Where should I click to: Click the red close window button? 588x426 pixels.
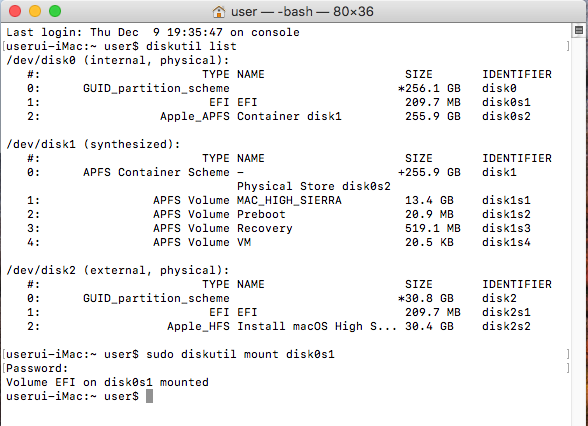[15, 11]
